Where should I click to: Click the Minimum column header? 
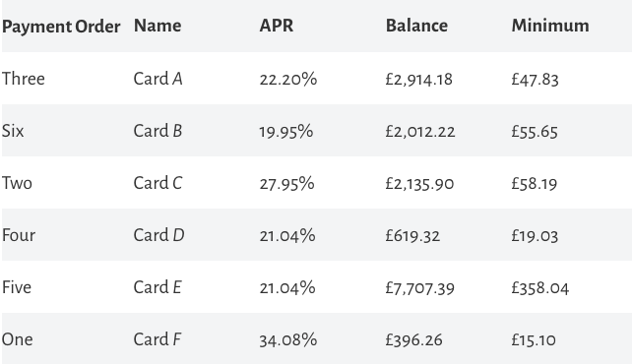click(550, 26)
